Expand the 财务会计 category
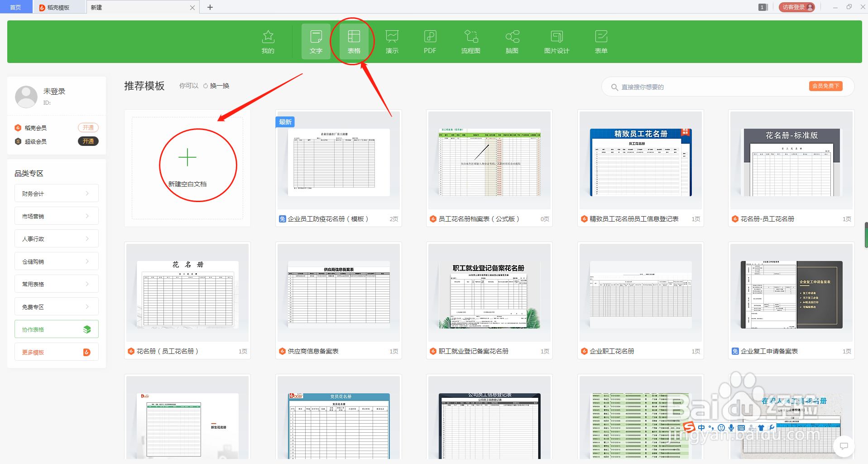Image resolution: width=868 pixels, height=464 pixels. 56,193
